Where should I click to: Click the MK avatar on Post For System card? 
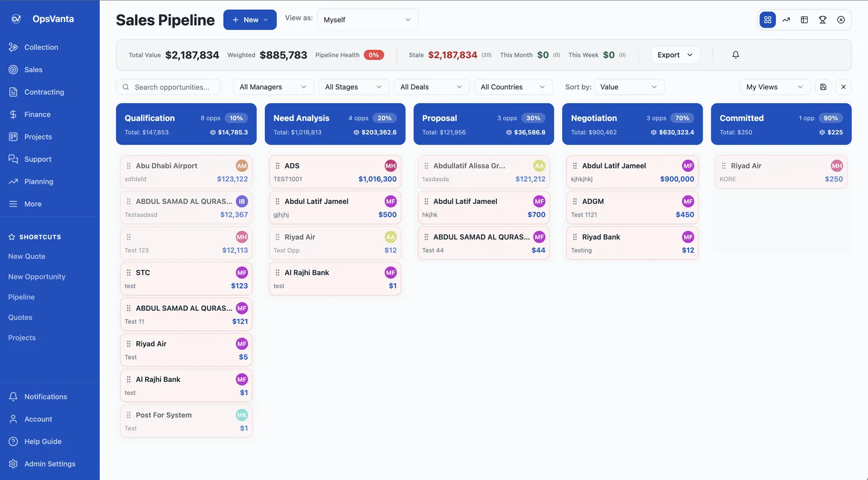pos(242,415)
